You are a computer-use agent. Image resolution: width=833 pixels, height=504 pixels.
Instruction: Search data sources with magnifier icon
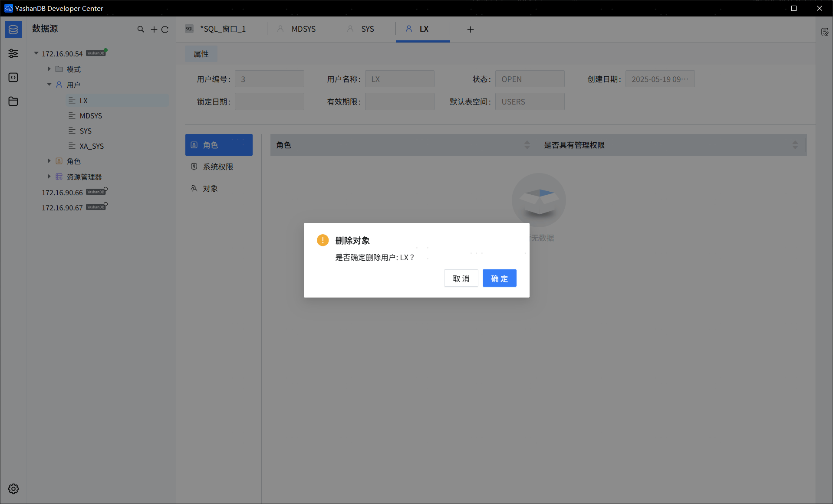point(141,29)
